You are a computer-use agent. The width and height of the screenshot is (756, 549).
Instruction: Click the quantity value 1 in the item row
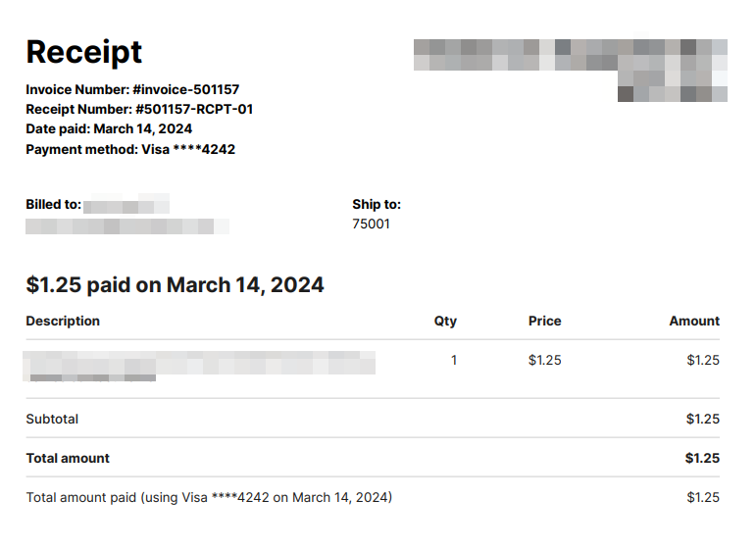[x=454, y=360]
